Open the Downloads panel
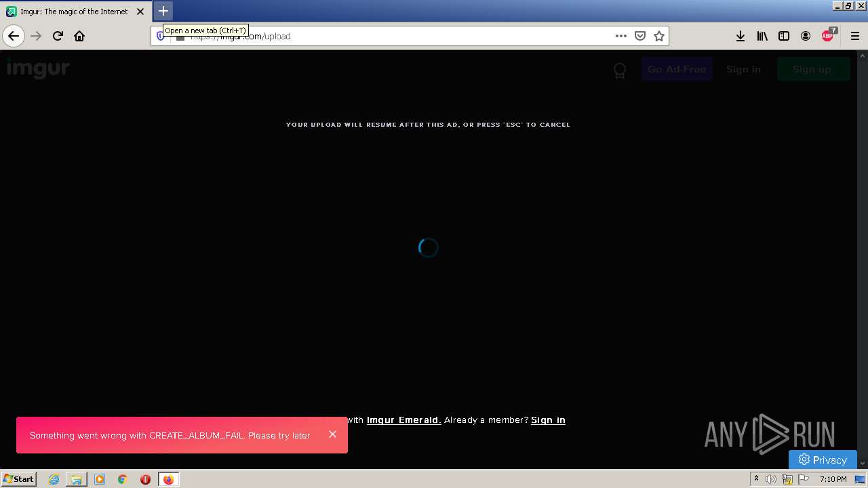The height and width of the screenshot is (488, 868). point(741,36)
